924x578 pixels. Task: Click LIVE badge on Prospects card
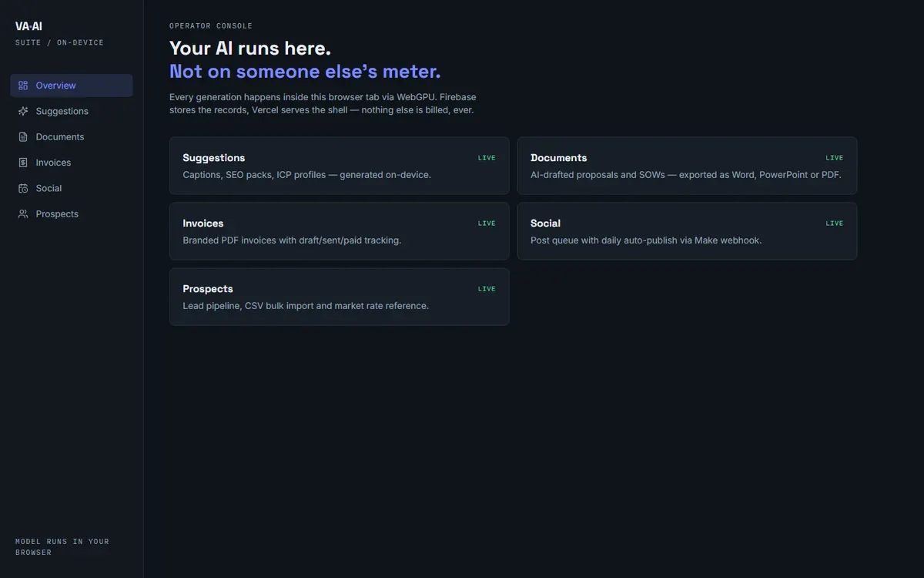point(487,289)
